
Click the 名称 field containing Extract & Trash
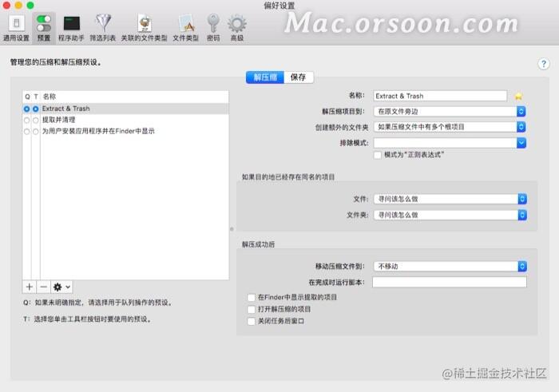click(440, 96)
